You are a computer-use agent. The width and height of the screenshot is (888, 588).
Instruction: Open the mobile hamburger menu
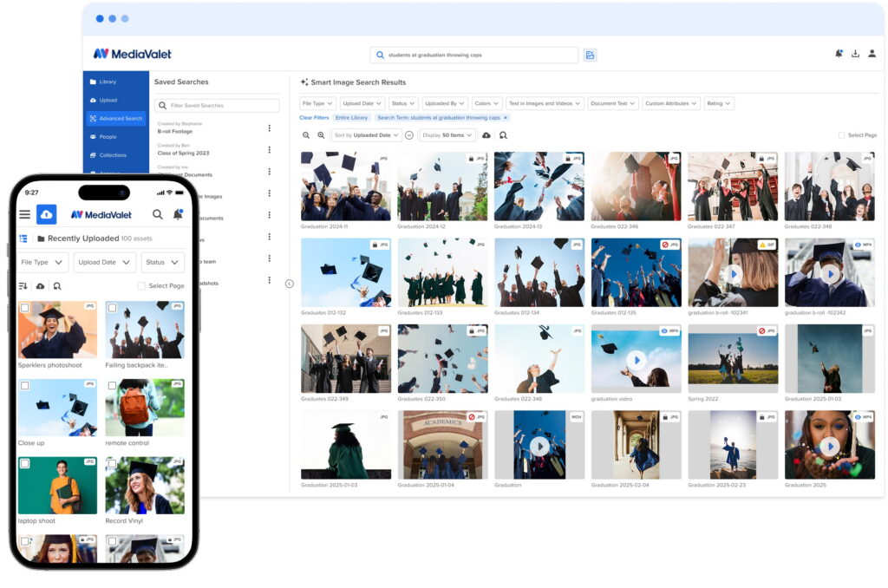click(x=24, y=214)
